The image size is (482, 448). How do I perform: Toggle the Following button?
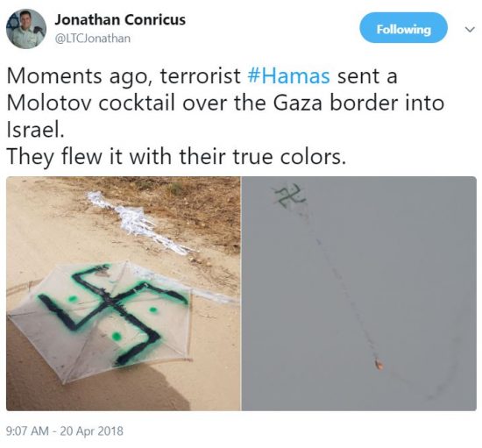(404, 28)
